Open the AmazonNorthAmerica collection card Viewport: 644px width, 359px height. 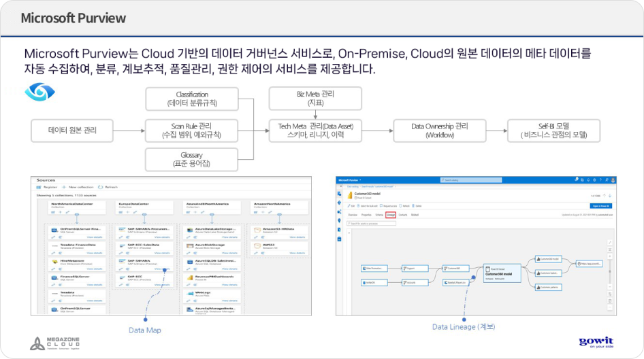point(279,207)
